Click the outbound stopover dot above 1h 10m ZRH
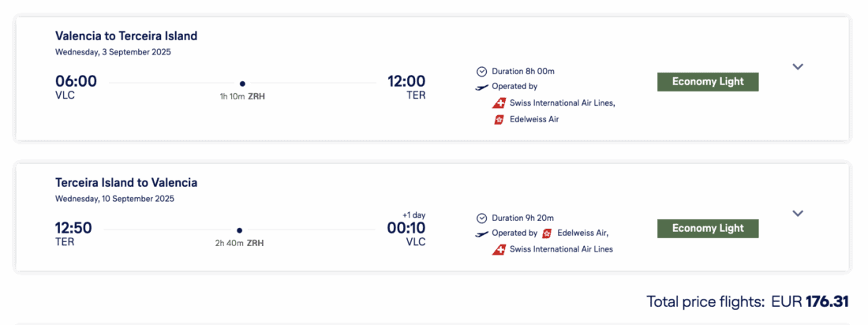The image size is (868, 325). click(242, 84)
